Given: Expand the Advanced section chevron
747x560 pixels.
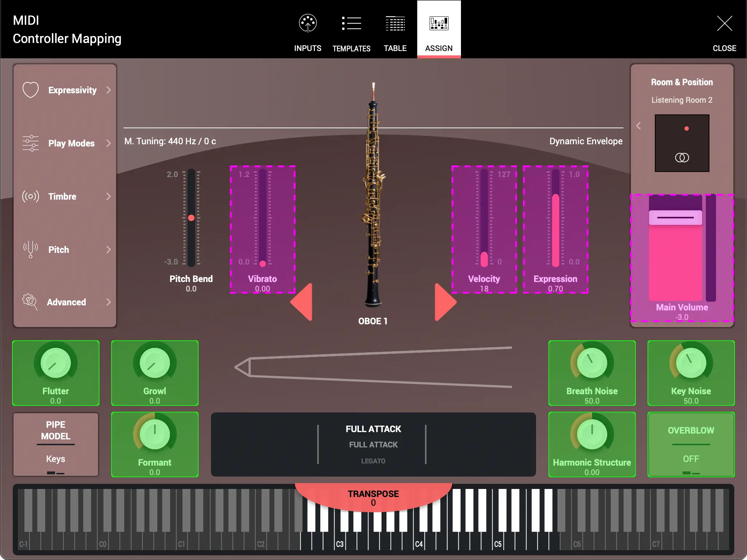Looking at the screenshot, I should click(109, 302).
